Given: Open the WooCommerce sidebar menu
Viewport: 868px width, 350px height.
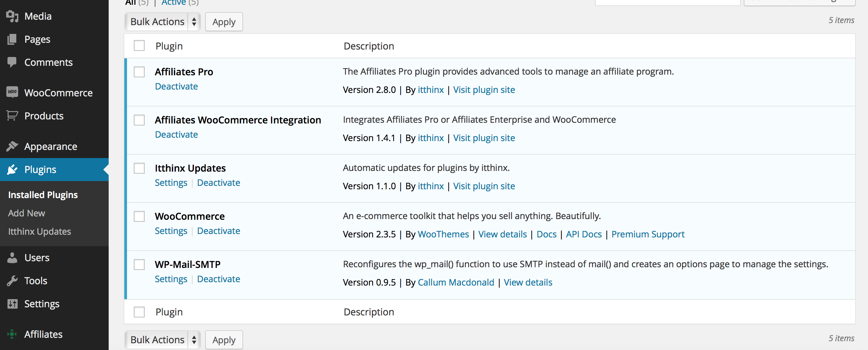Looking at the screenshot, I should pos(54,93).
